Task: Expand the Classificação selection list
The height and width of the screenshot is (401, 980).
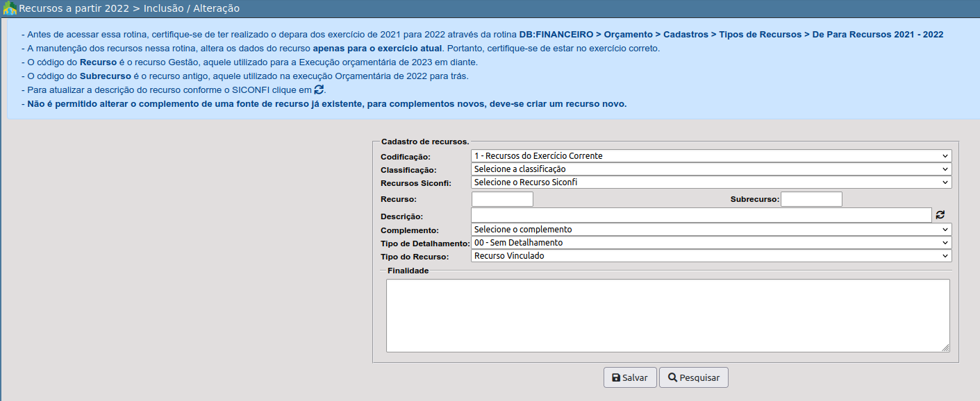Action: [x=711, y=169]
